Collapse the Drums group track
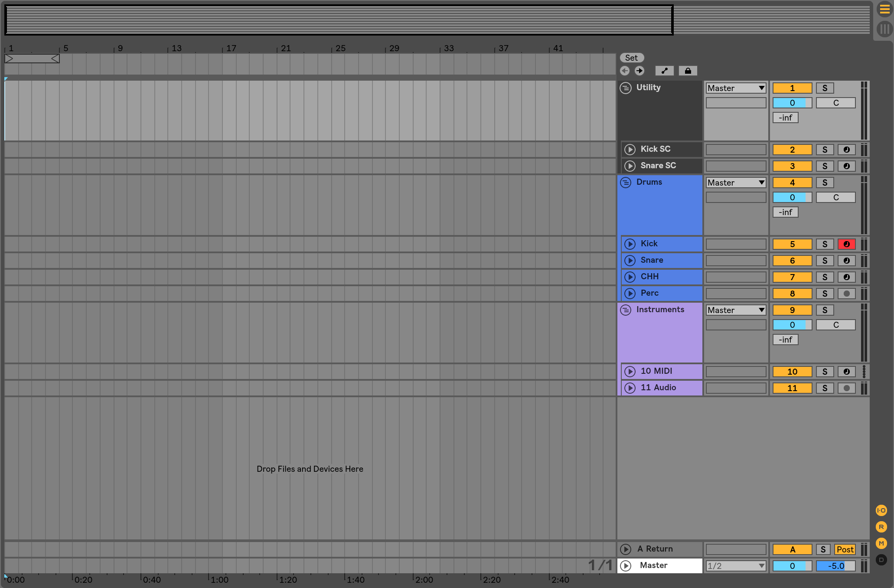Viewport: 894px width, 588px height. (x=626, y=183)
